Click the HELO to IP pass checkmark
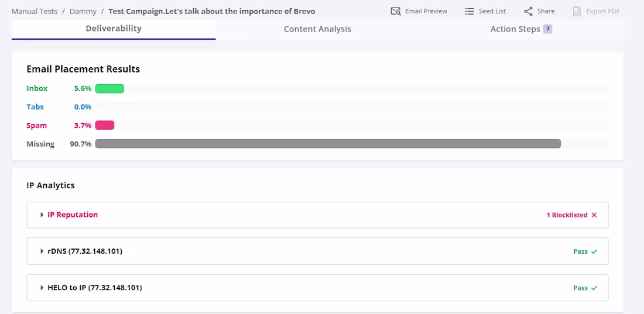The image size is (644, 314). (594, 288)
